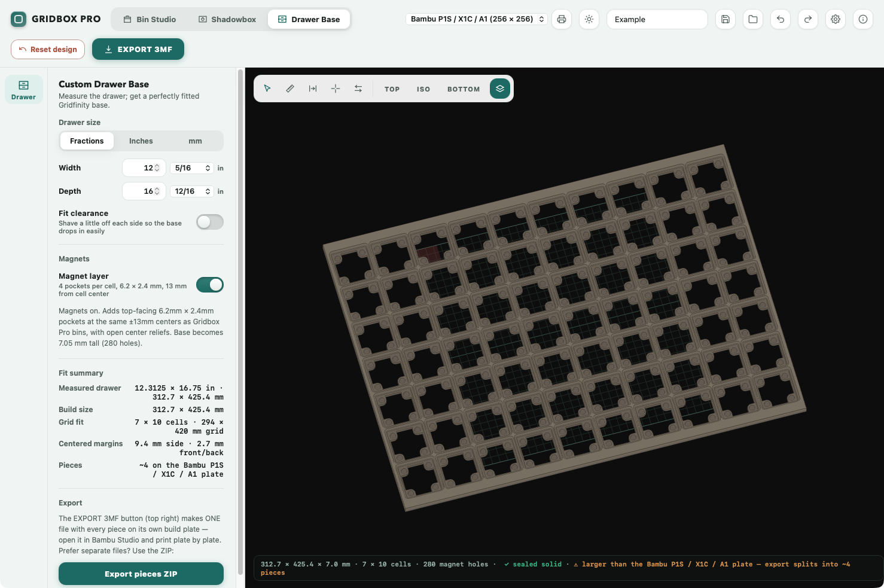Open the print icon next to printer selector
This screenshot has width=884, height=588.
(x=562, y=19)
